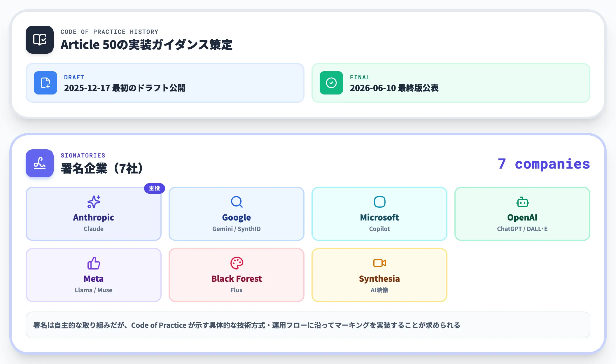The width and height of the screenshot is (616, 364).
Task: Click the sparkles icon on Anthropic card
Action: pyautogui.click(x=94, y=202)
